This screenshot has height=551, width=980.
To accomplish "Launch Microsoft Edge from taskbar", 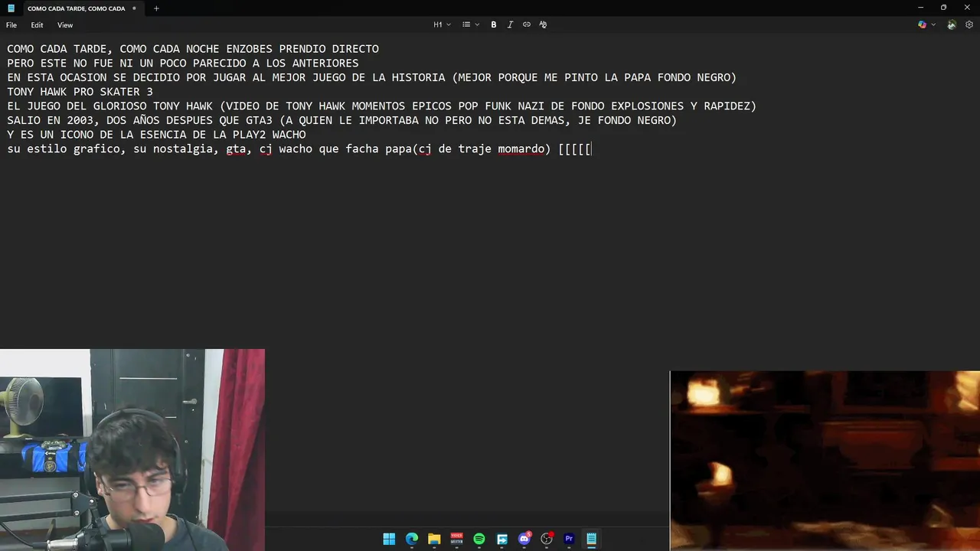I will click(x=412, y=539).
